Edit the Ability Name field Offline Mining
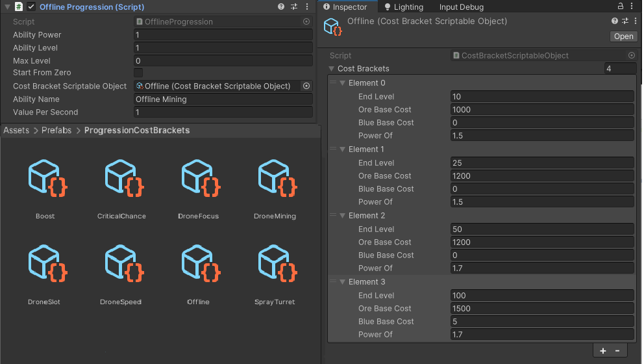This screenshot has width=644, height=364. tap(223, 99)
